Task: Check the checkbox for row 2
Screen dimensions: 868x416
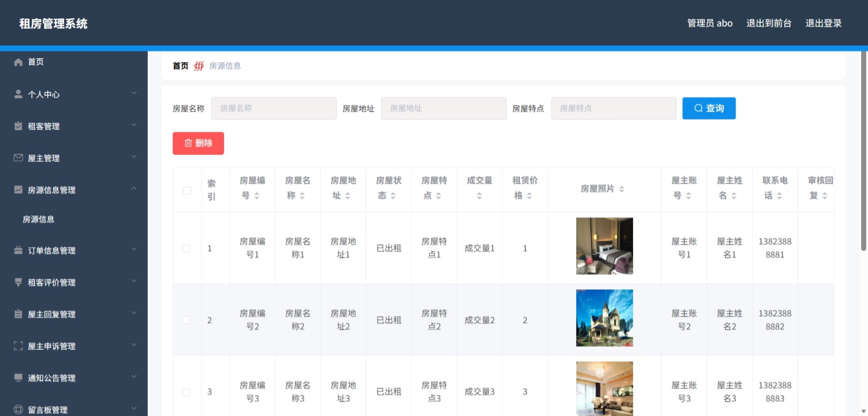Action: (x=186, y=320)
